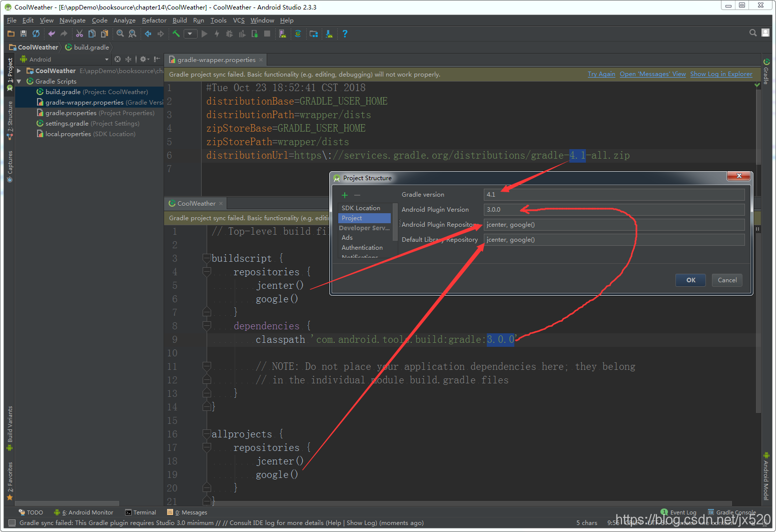Viewport: 776px width, 532px height.
Task: Cut selection using the scissors icon
Action: 80,34
